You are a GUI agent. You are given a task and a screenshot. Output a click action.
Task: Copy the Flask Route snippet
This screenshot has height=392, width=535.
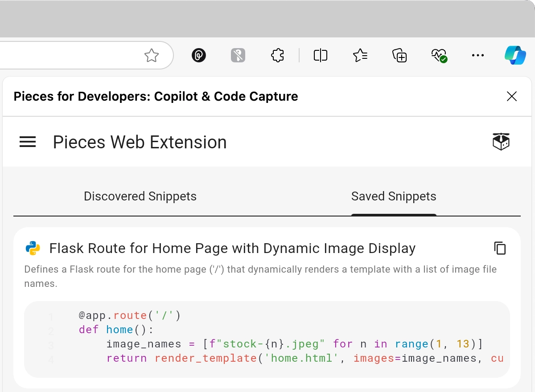500,249
